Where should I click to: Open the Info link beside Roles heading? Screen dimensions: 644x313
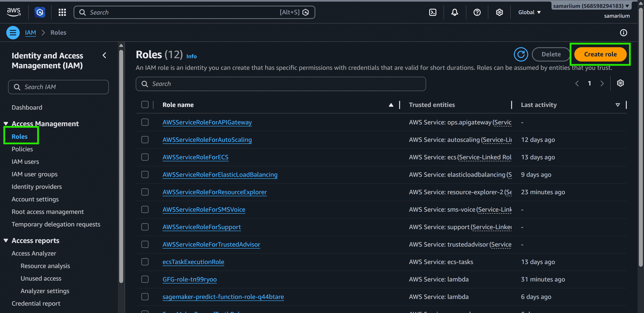[192, 56]
